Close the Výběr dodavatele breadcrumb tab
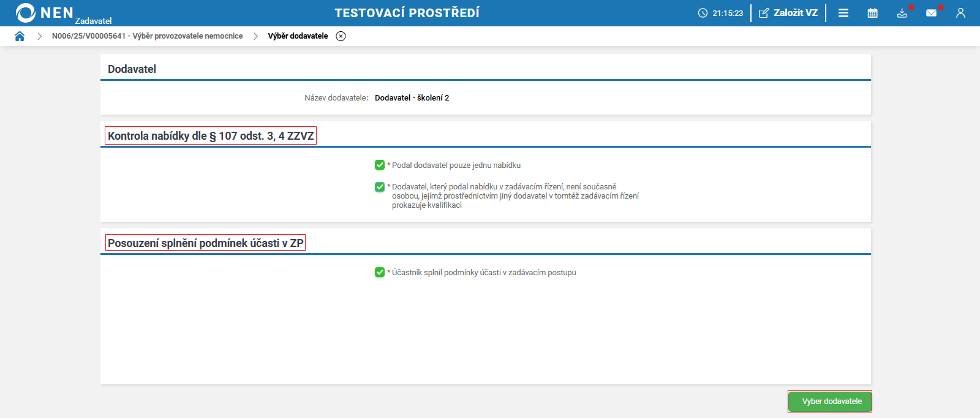 click(341, 36)
